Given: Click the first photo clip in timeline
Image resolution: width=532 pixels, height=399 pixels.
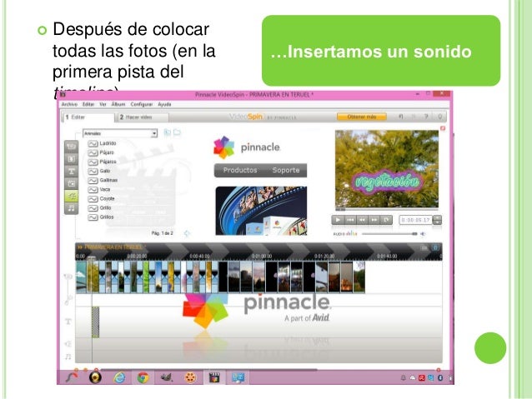Looking at the screenshot, I should point(82,277).
